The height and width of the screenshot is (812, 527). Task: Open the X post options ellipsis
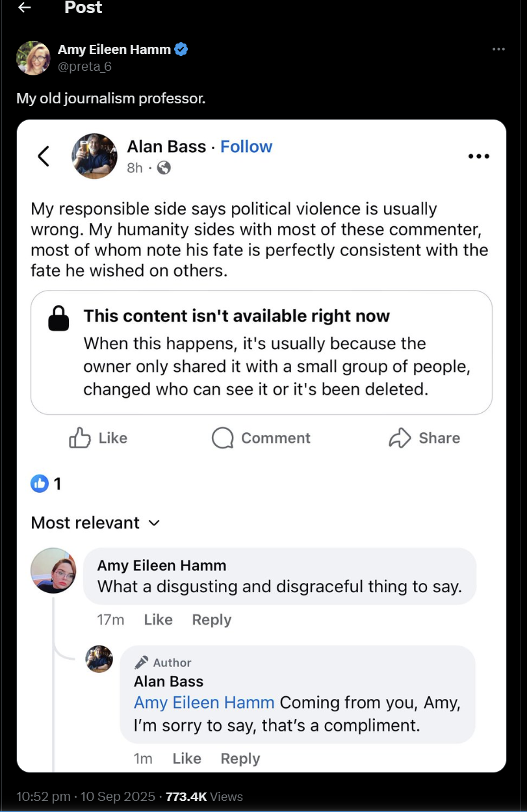(x=498, y=49)
